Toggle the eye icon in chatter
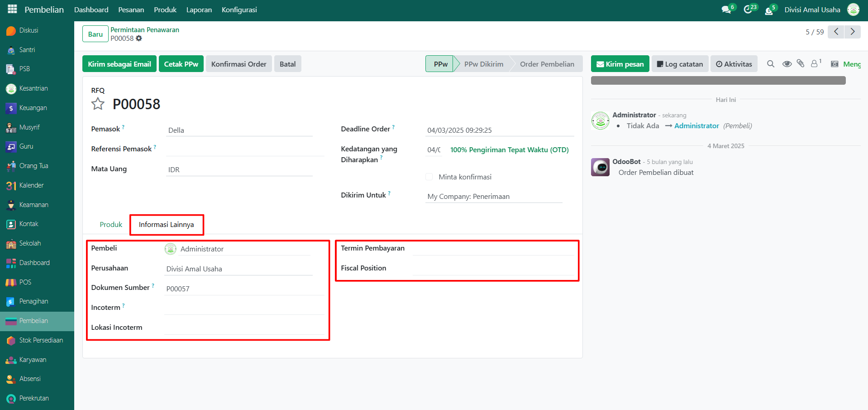 787,64
